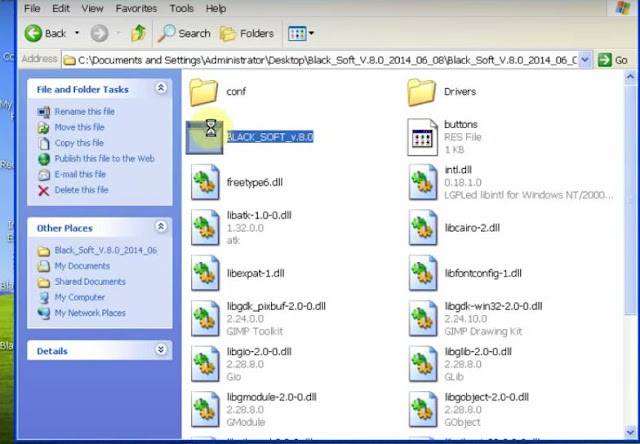Screen dimensions: 640x444
Task: Click the BLACK_SOFT_v.8.0 file name text
Action: 270,137
